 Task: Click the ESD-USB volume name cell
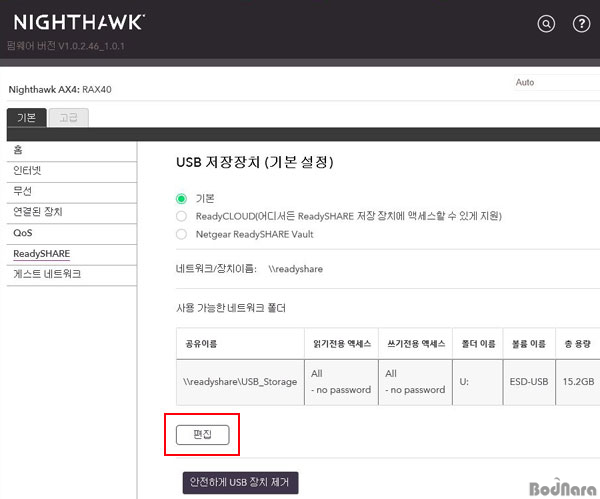click(529, 382)
